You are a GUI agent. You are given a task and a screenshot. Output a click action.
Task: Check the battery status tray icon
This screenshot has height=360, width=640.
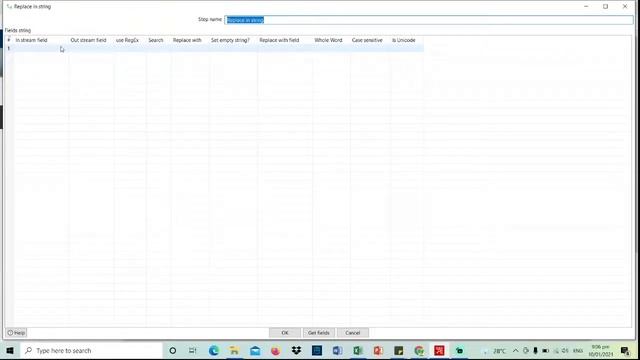point(545,351)
